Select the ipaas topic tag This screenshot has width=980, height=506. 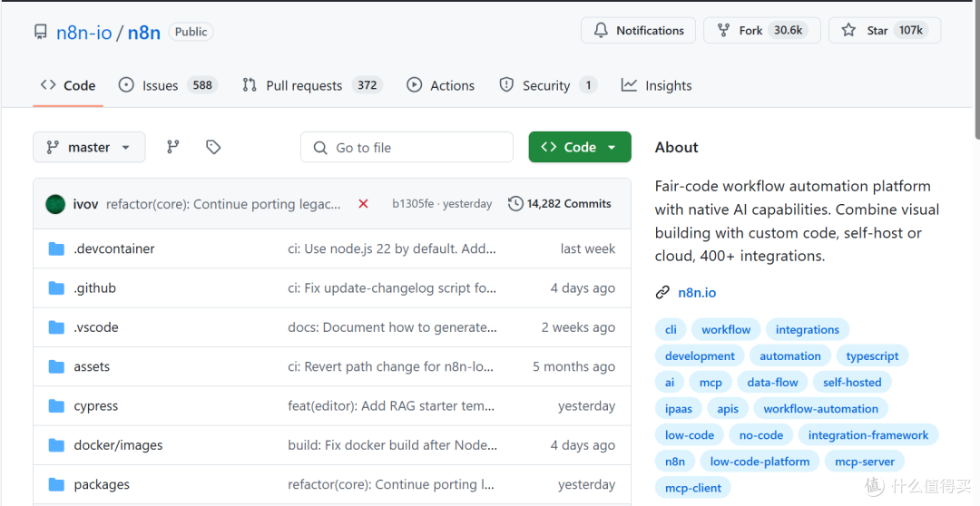click(678, 409)
